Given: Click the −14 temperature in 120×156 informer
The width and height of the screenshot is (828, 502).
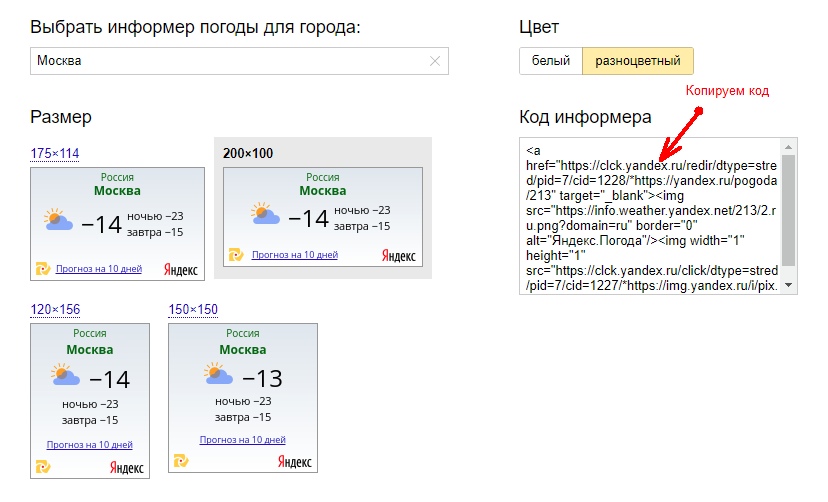Looking at the screenshot, I should tap(109, 380).
